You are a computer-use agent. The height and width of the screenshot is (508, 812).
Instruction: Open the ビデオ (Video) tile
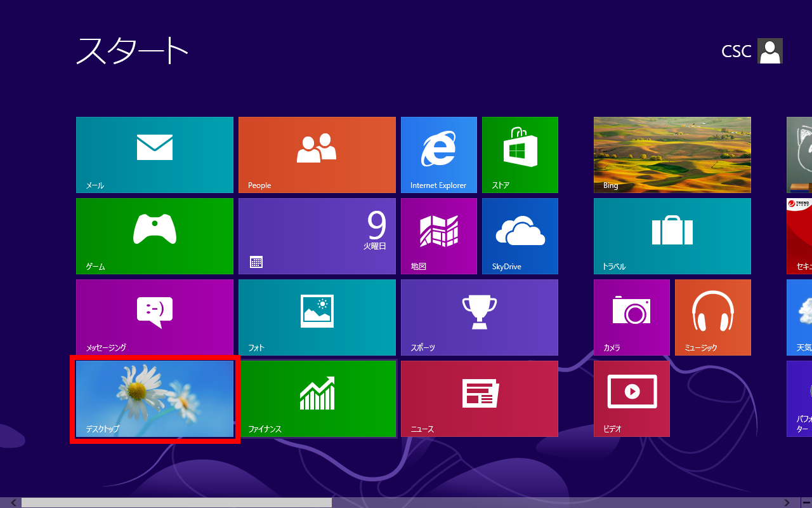click(x=632, y=399)
